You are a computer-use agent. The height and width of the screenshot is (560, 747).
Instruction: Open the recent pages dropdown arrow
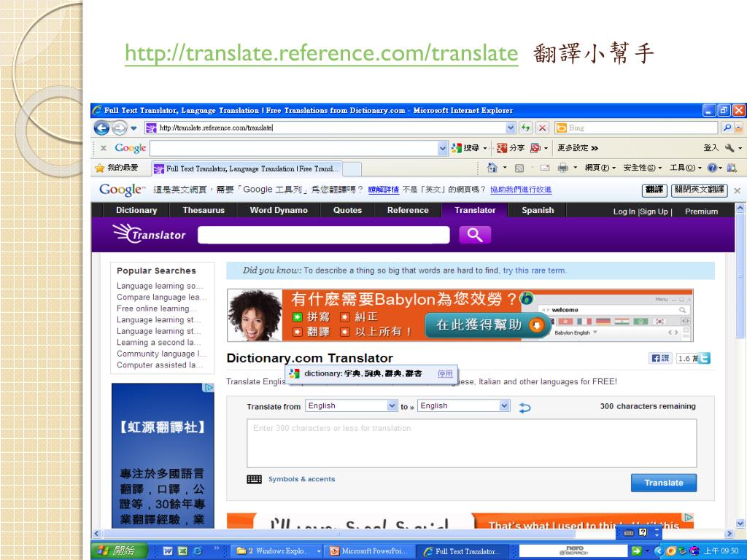pyautogui.click(x=134, y=128)
